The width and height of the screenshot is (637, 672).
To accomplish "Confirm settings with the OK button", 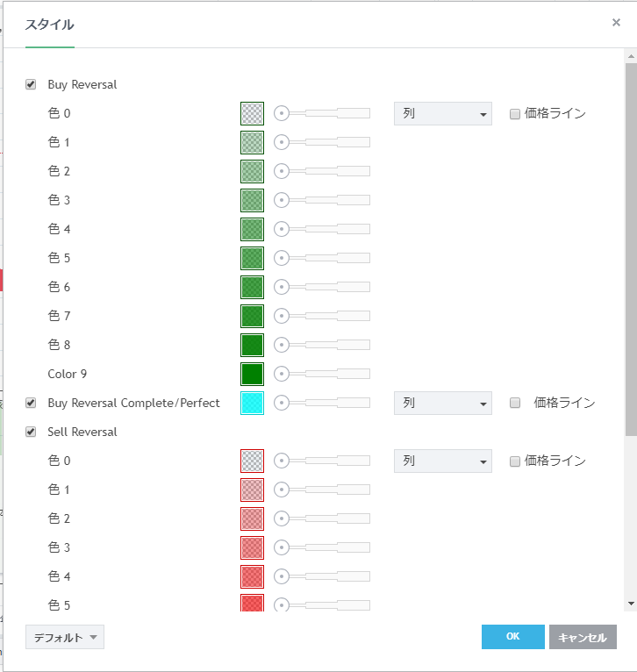I will pyautogui.click(x=512, y=637).
